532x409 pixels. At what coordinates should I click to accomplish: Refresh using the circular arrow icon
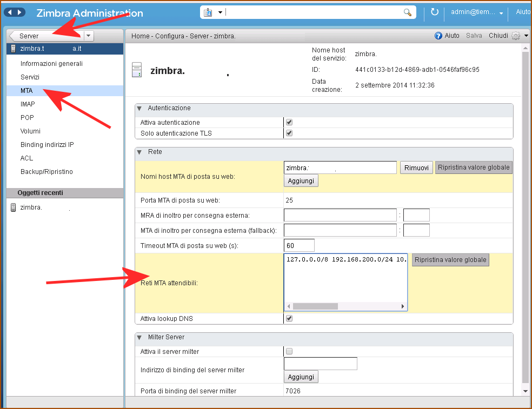coord(434,12)
